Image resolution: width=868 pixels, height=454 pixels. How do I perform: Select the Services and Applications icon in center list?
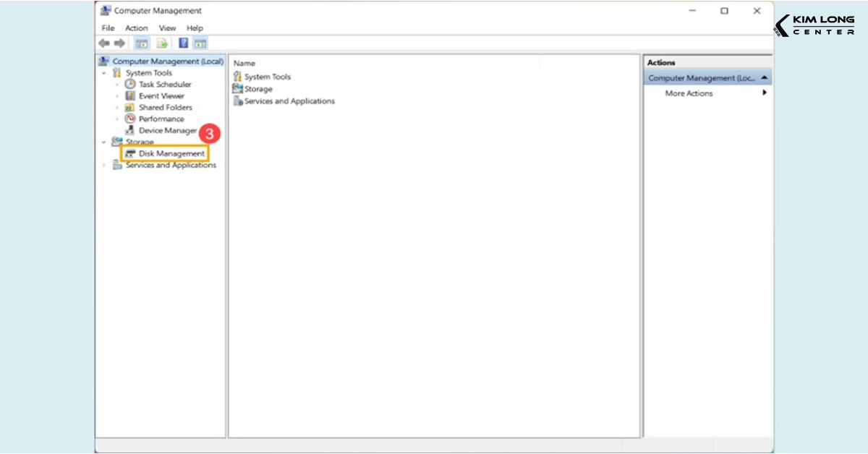tap(237, 101)
